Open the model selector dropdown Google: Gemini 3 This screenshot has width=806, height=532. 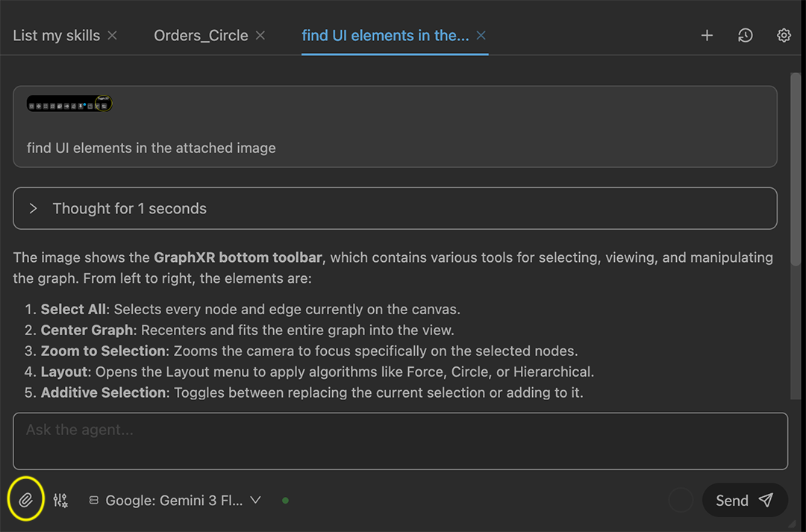point(175,500)
